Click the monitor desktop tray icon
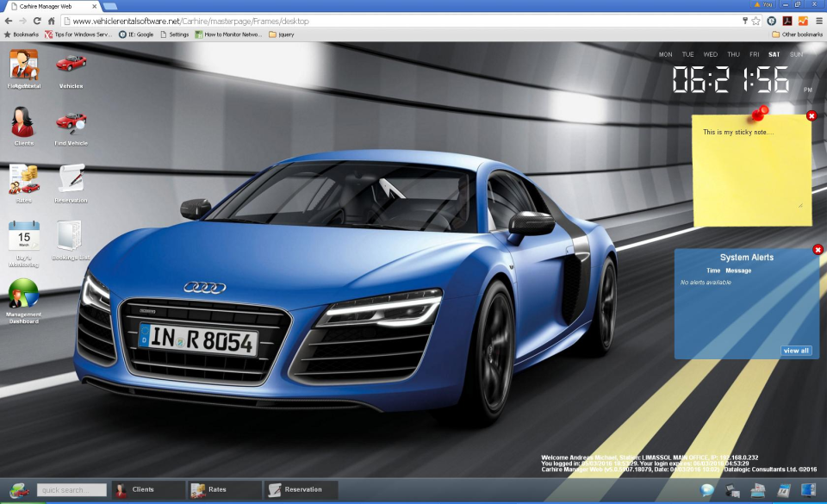Viewport: 827px width, 504px height. click(808, 489)
